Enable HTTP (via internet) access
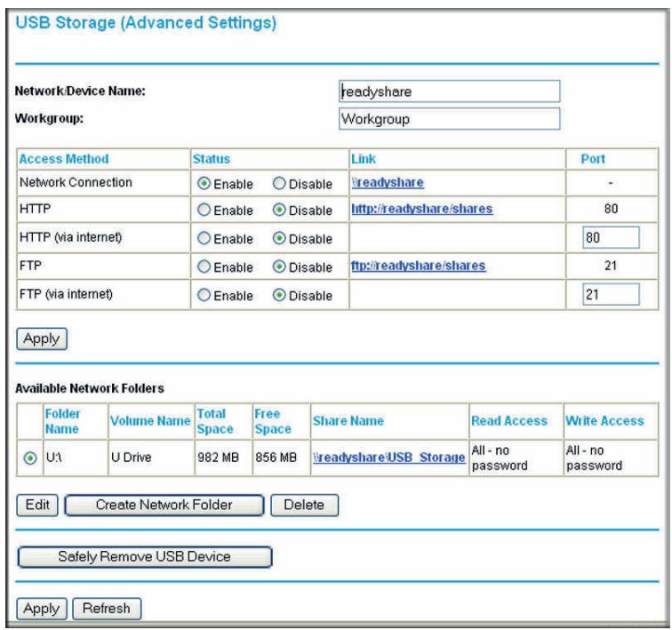The width and height of the screenshot is (672, 630). 204,238
